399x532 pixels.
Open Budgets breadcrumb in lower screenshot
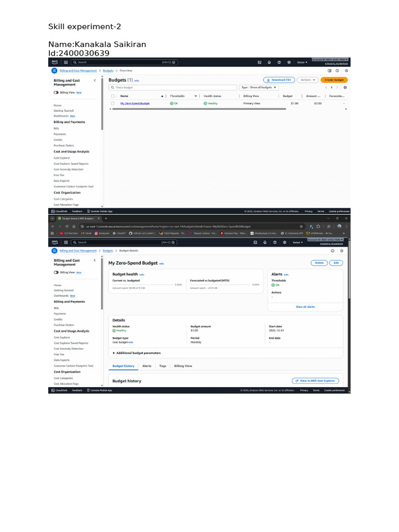pyautogui.click(x=108, y=251)
